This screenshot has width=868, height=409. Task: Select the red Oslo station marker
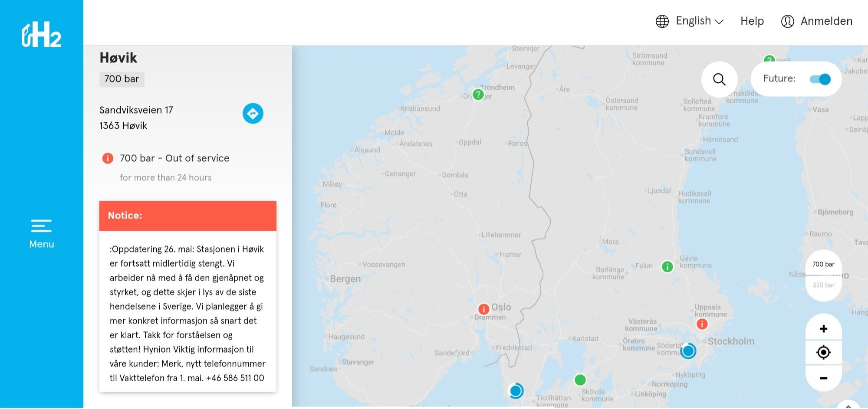pos(483,309)
